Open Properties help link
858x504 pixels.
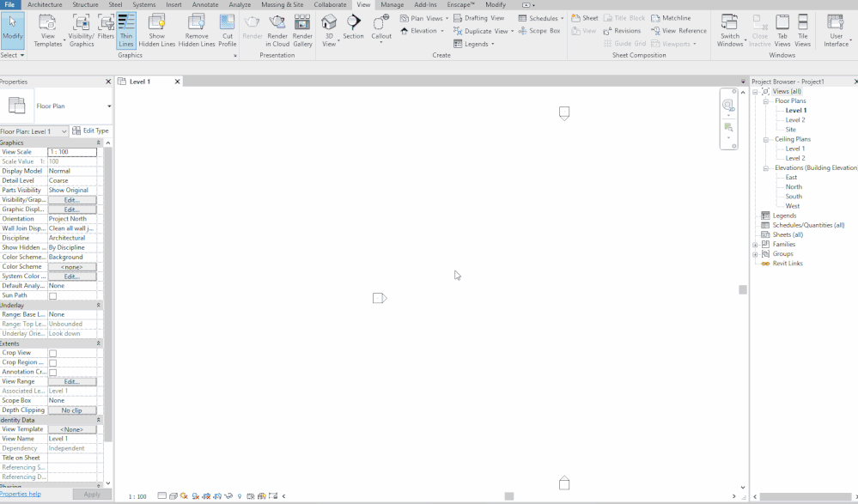[21, 494]
